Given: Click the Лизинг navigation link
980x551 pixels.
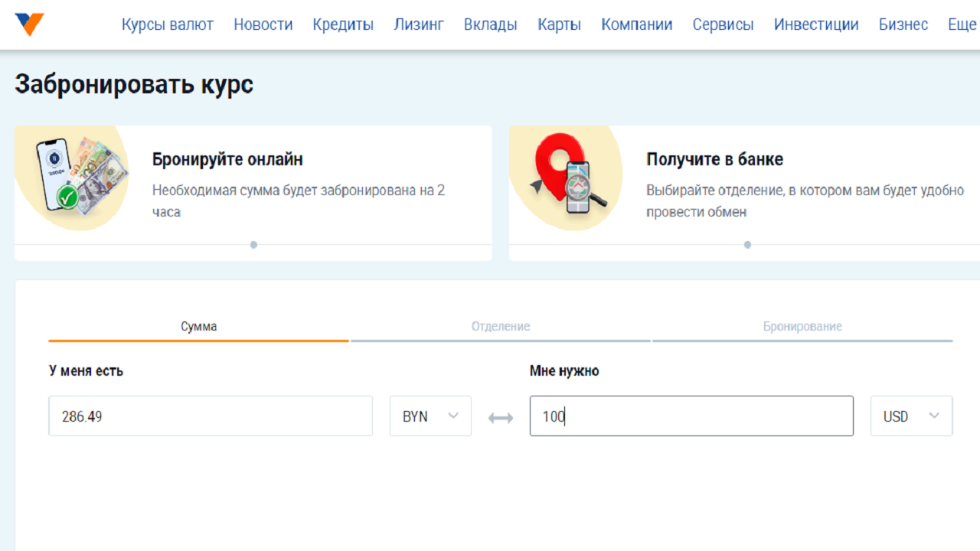Looking at the screenshot, I should tap(419, 24).
